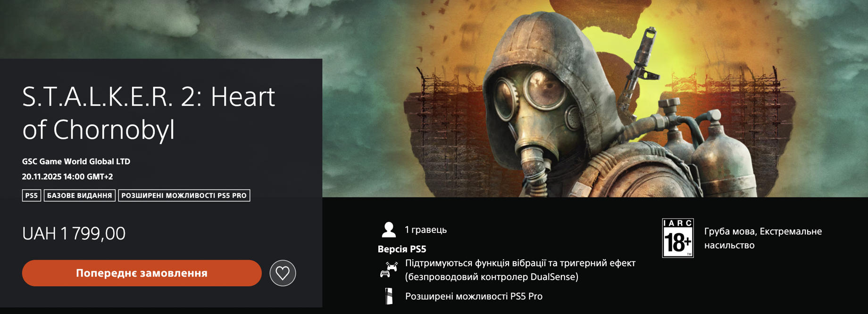The image size is (868, 314).
Task: Click РОЗШИРЕНІ МОЖЛИВОСТІ PS5 PRO tag
Action: [x=184, y=195]
